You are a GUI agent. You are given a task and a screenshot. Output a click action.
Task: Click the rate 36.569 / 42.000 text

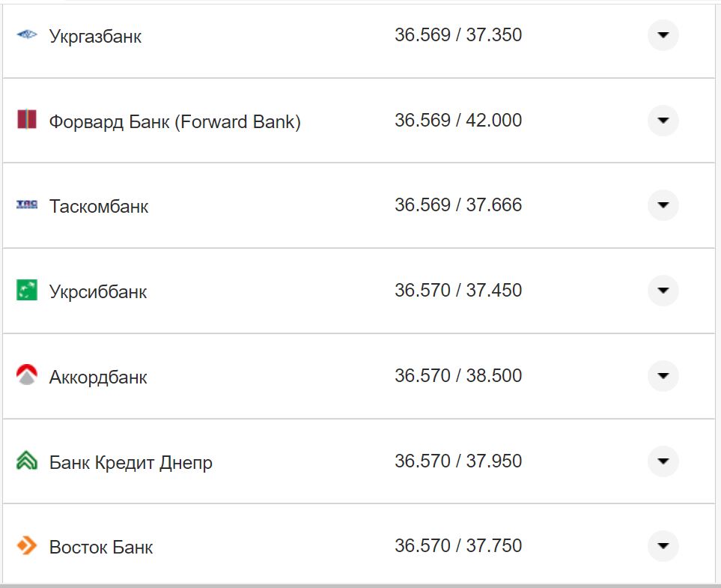[x=460, y=120]
